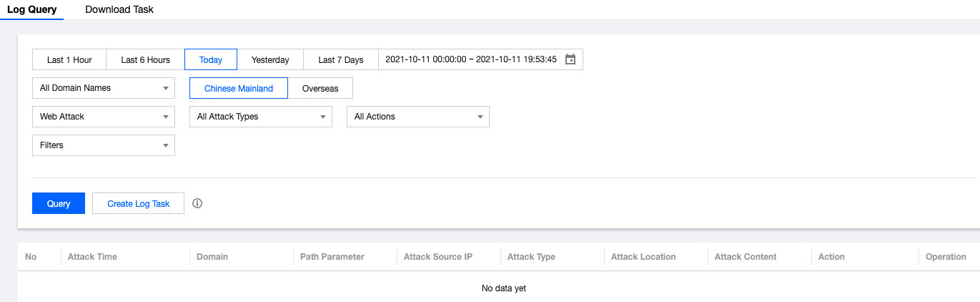Select the Last 6 Hours time range

tap(145, 59)
